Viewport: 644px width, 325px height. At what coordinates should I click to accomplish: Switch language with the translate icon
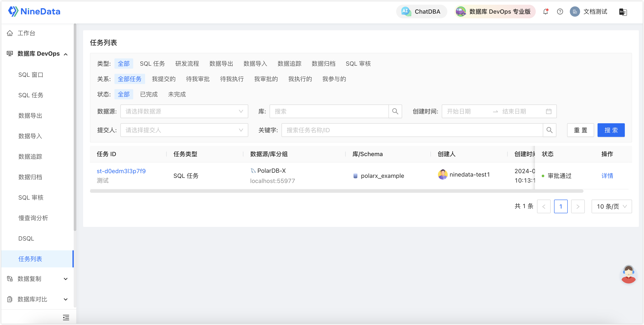pos(622,12)
